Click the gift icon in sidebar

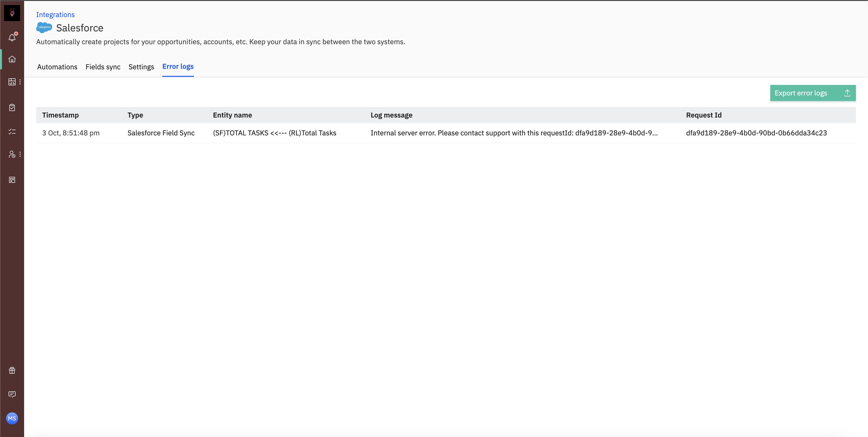[x=12, y=370]
